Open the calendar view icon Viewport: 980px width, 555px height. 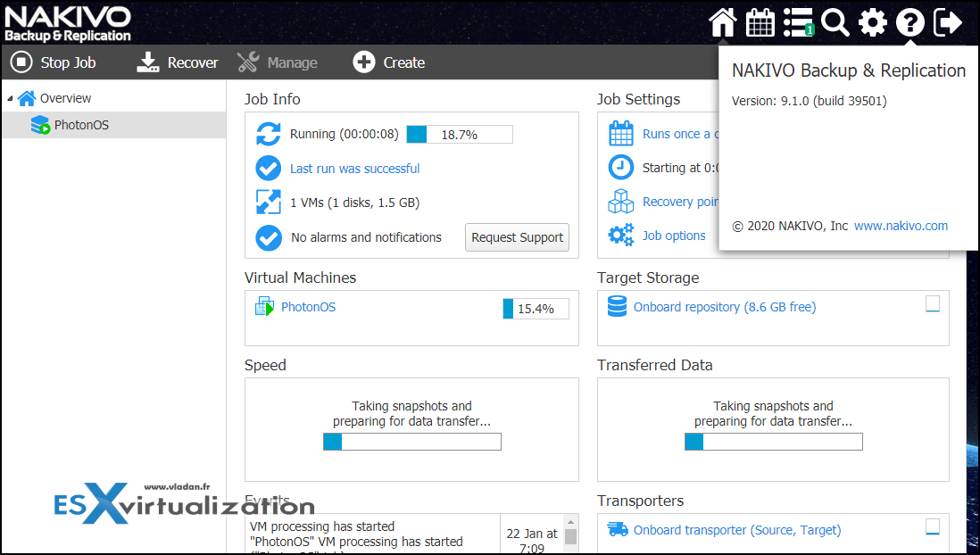[760, 22]
